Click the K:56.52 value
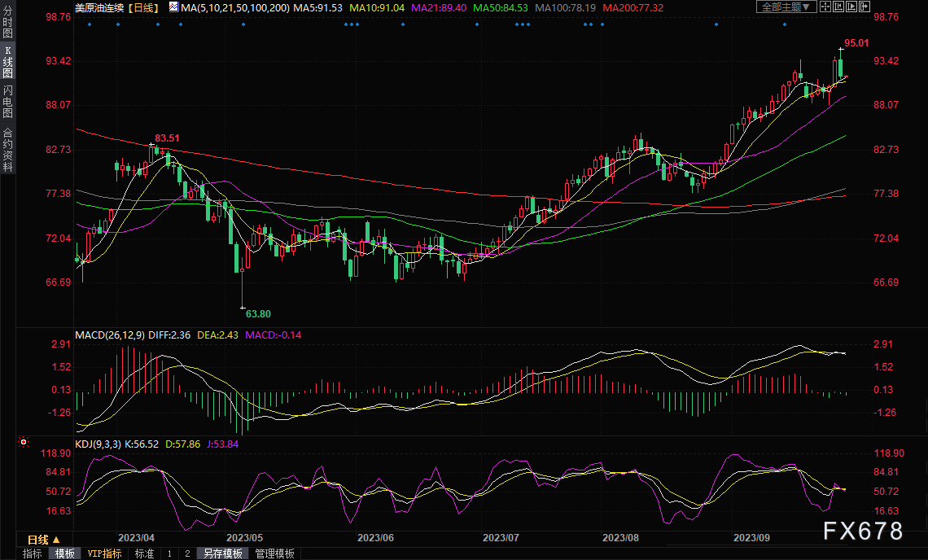Screen dimensions: 928x560 142,444
